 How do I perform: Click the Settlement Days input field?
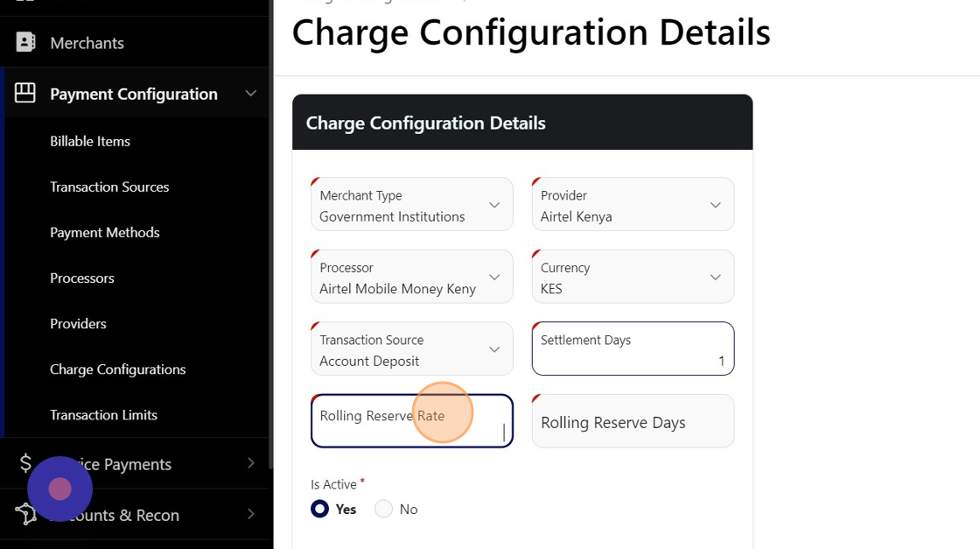point(632,349)
